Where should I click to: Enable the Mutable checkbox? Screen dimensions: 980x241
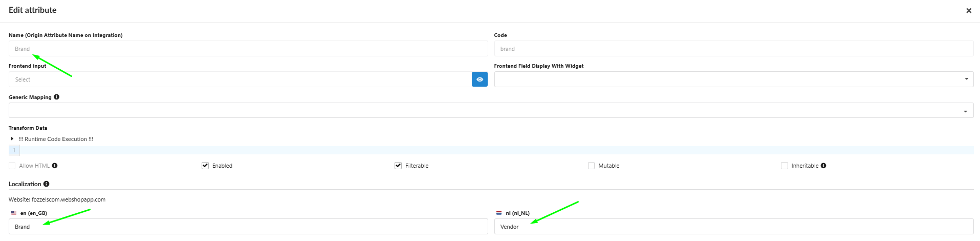(591, 166)
